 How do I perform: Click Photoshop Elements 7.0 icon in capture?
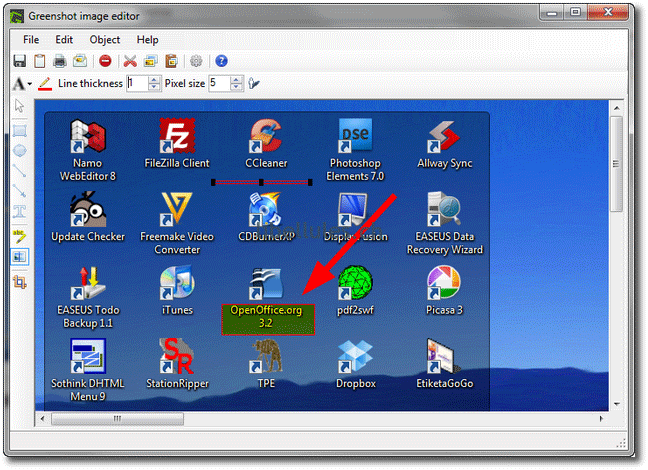pos(355,136)
